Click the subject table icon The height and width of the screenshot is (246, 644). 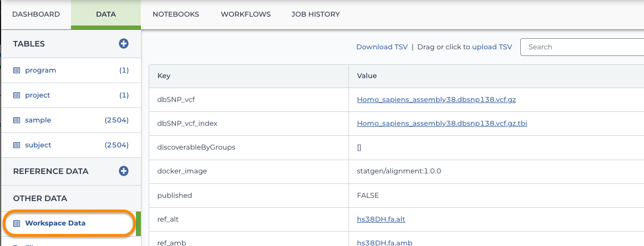pyautogui.click(x=17, y=145)
